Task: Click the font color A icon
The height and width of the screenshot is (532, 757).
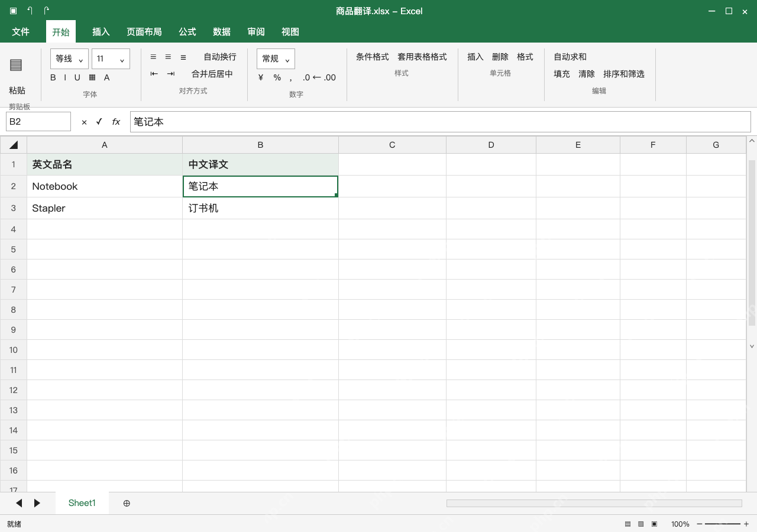Action: [x=107, y=77]
